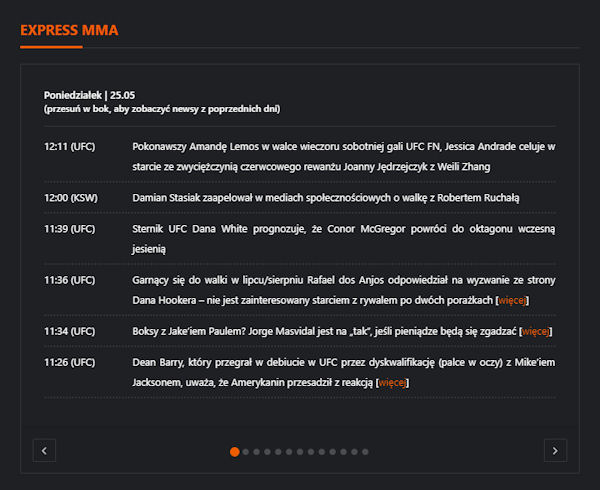The image size is (600, 490).
Task: Click the 11:34 (UFC) timestamp label
Action: (x=69, y=331)
